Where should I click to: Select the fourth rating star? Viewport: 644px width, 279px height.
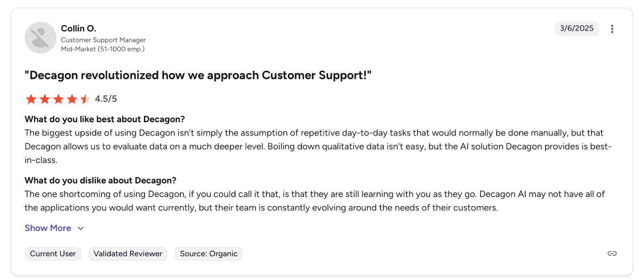coord(72,99)
